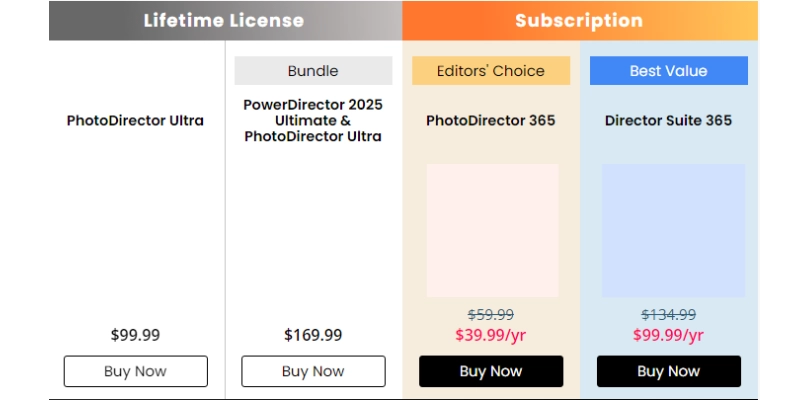Screen dimensions: 800x400
Task: Open the PhotoDirector Ultra product title
Action: 135,121
